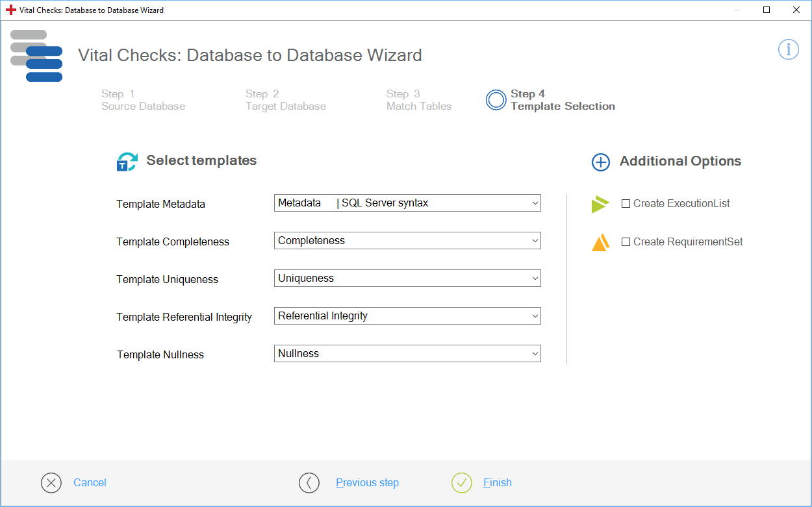This screenshot has width=812, height=507.
Task: Click the Previous step chevron icon
Action: tap(309, 483)
